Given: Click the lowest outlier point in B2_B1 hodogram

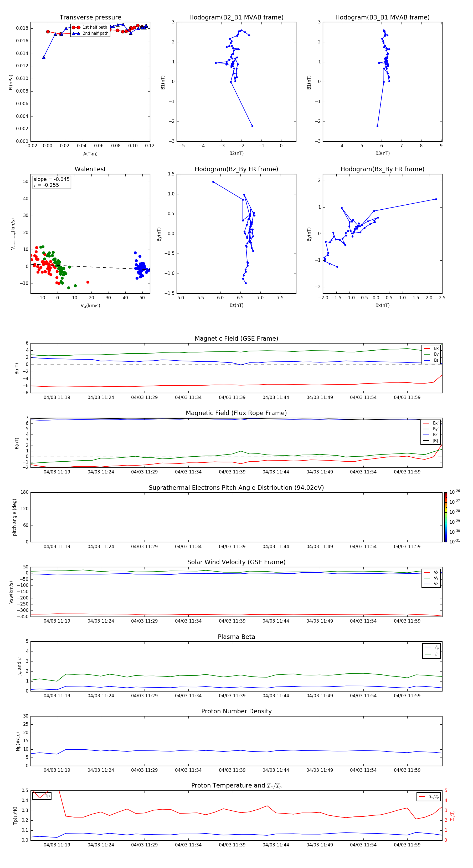Looking at the screenshot, I should 252,126.
